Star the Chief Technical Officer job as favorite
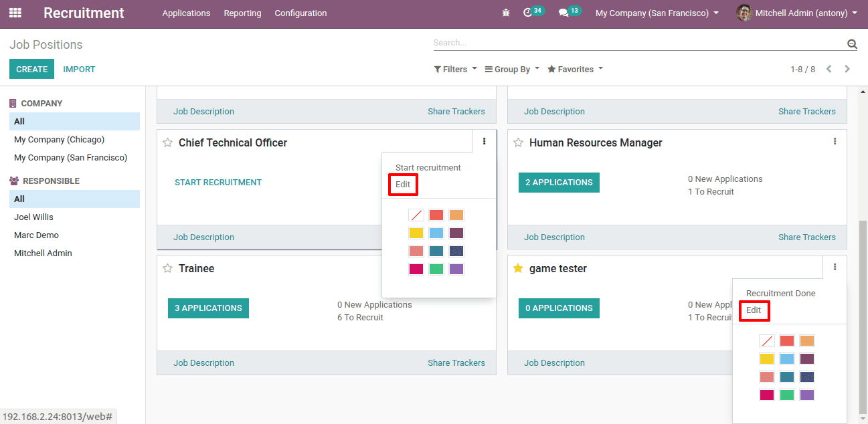Screen dimensions: 868x424 [x=168, y=143]
